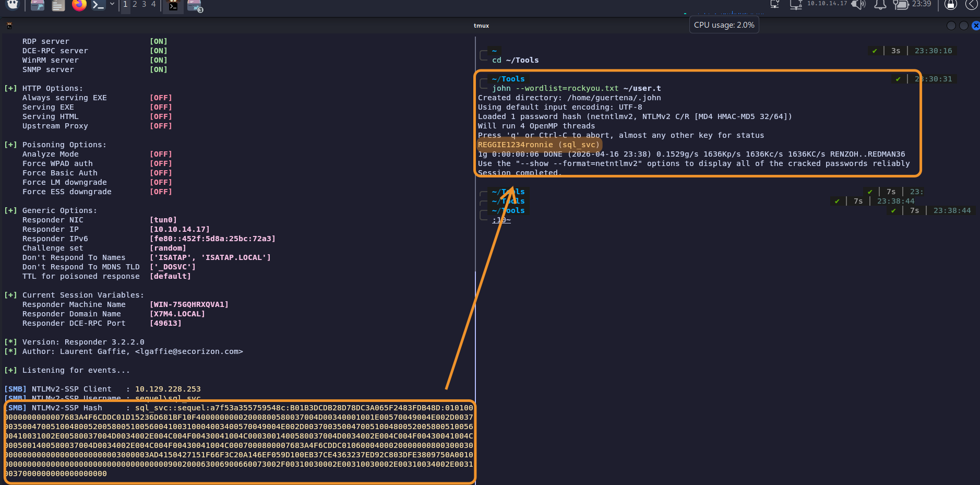Image resolution: width=980 pixels, height=485 pixels.
Task: Click the [OFF] value beside Serving HTML
Action: pos(161,116)
